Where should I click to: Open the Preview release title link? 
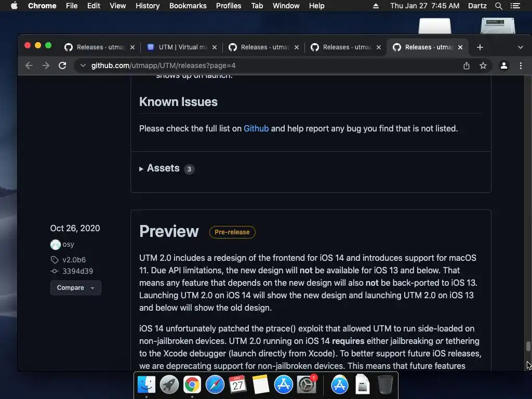[169, 231]
